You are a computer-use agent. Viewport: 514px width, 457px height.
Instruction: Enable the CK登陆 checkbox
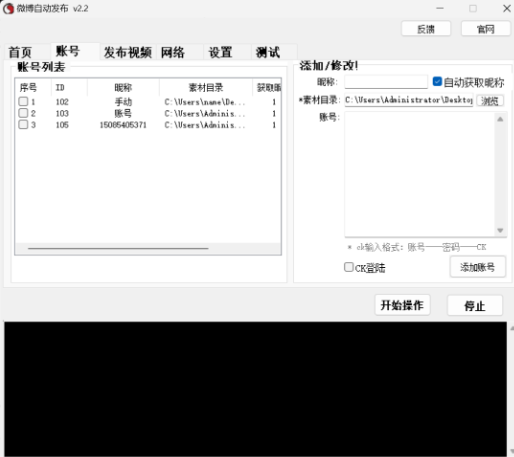coord(349,267)
